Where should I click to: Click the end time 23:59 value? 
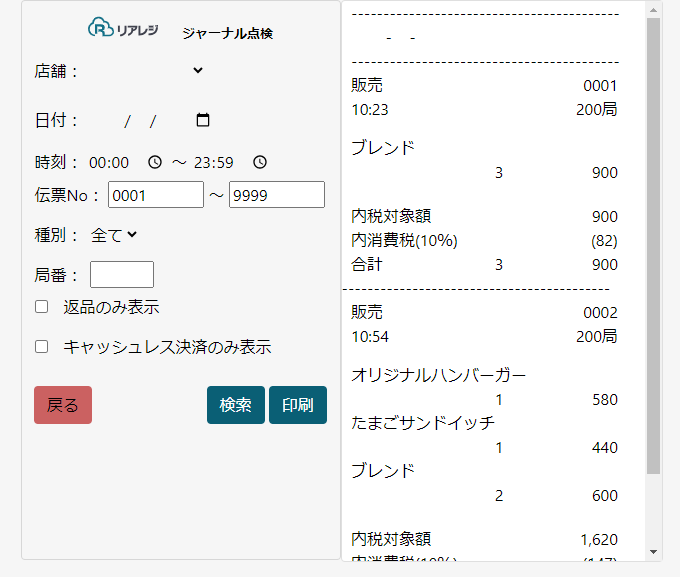point(213,163)
